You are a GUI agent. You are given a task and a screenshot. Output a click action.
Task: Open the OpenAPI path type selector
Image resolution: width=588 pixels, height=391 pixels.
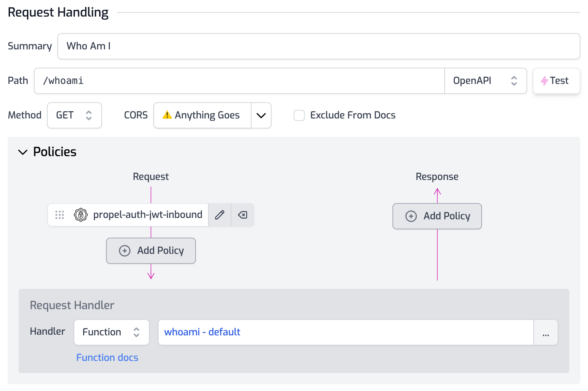coord(485,81)
